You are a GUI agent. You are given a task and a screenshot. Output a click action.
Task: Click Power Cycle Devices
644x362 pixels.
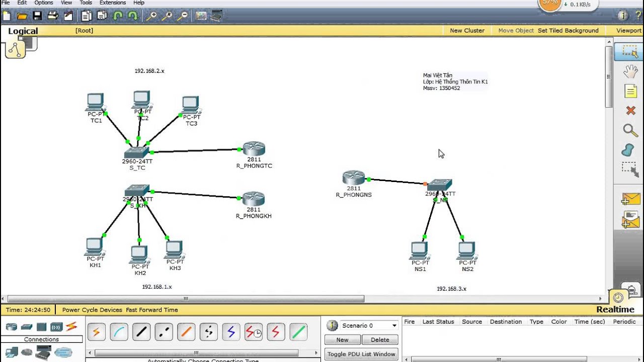(92, 310)
